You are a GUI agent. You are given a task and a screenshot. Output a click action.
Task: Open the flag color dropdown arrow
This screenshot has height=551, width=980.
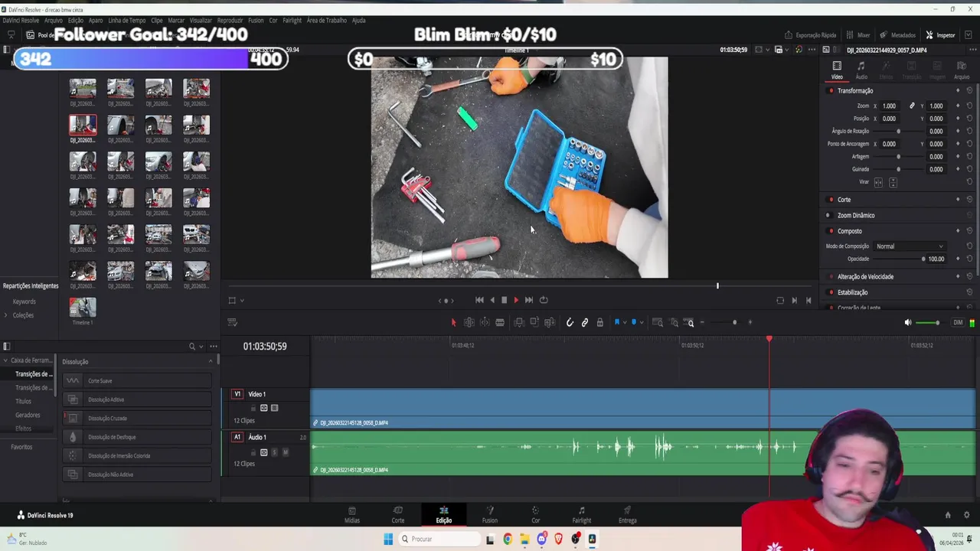click(x=625, y=323)
